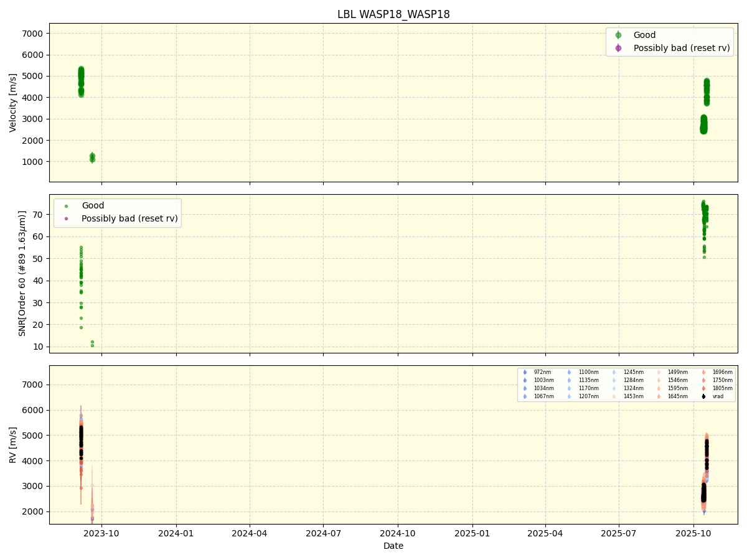This screenshot has width=747, height=560.
Task: Click the 2024-07 date tick label
Action: click(x=323, y=533)
